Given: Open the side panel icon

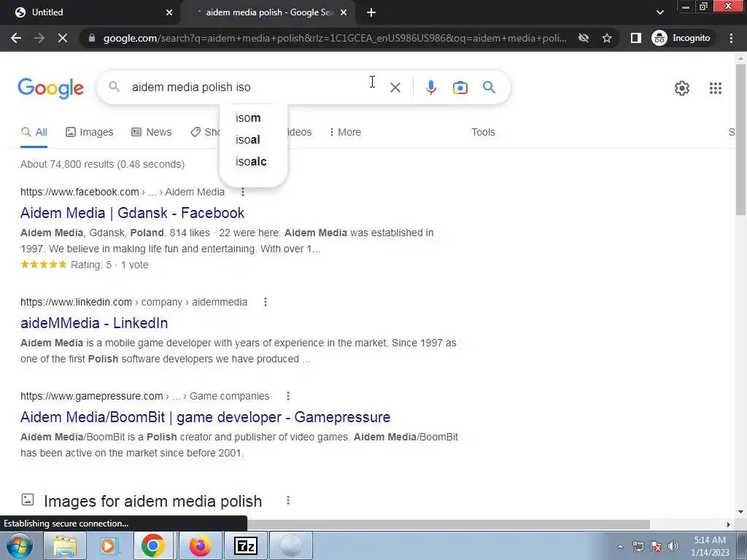Looking at the screenshot, I should (x=635, y=38).
